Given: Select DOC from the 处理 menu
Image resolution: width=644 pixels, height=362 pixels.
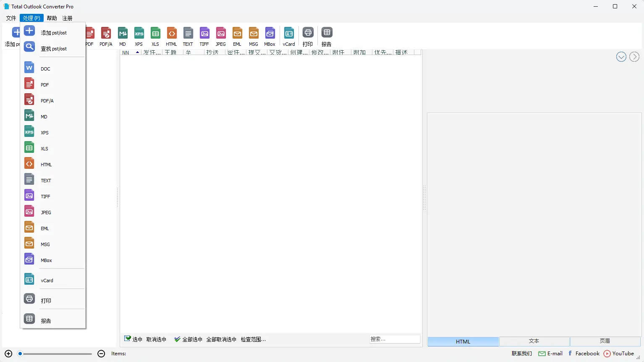Looking at the screenshot, I should pyautogui.click(x=53, y=69).
